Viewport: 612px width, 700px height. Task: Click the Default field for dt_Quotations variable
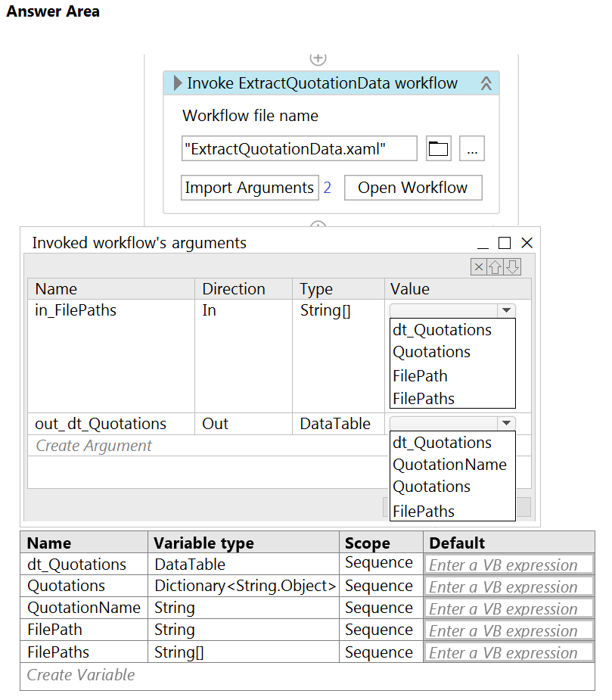pos(509,565)
